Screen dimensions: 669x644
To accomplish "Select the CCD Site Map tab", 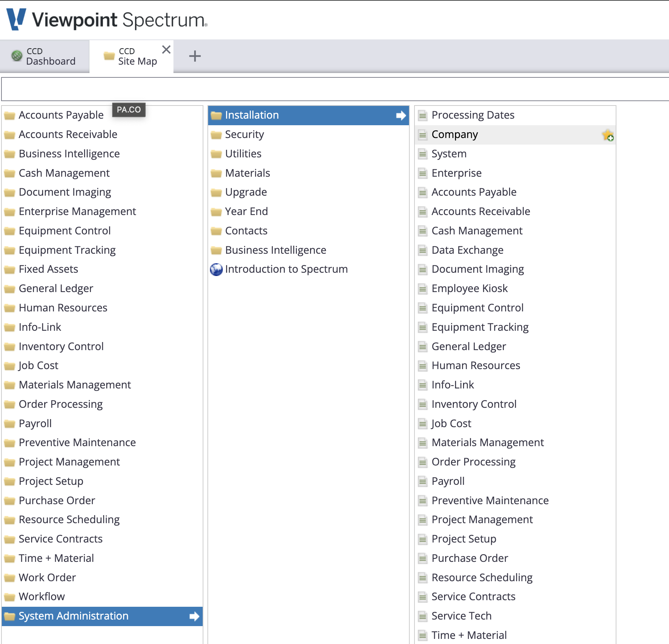I will [x=132, y=56].
